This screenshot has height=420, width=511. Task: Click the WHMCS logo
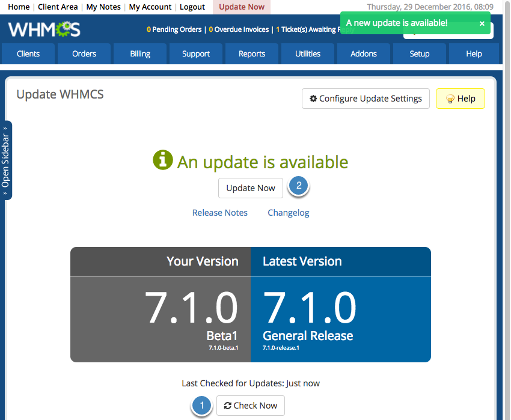pyautogui.click(x=44, y=29)
